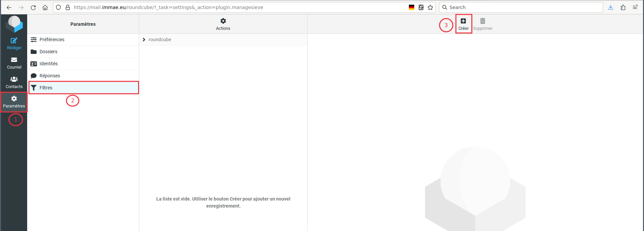644x231 pixels.
Task: Open Dossiers folder settings
Action: pyautogui.click(x=83, y=52)
